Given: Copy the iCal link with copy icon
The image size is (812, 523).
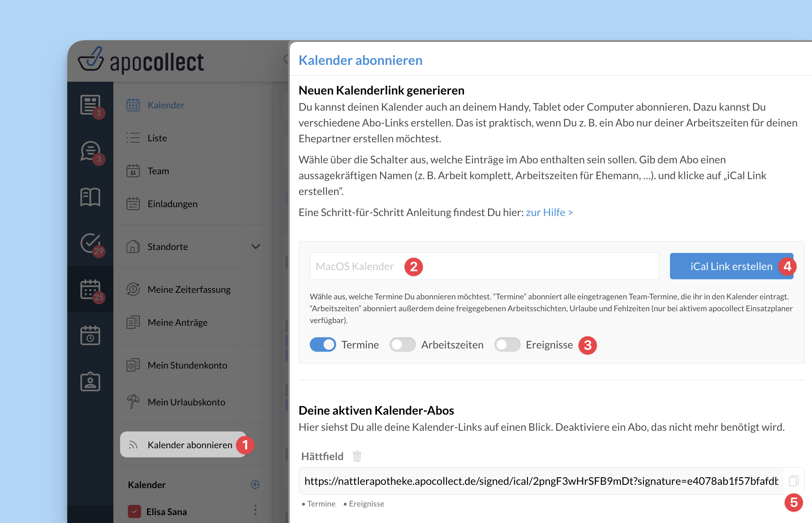Looking at the screenshot, I should pos(793,481).
